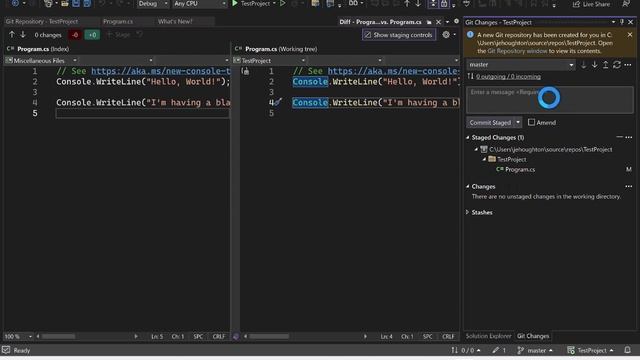Click TestProject repository in status bar
Image resolution: width=640 pixels, height=360 pixels.
[590, 350]
